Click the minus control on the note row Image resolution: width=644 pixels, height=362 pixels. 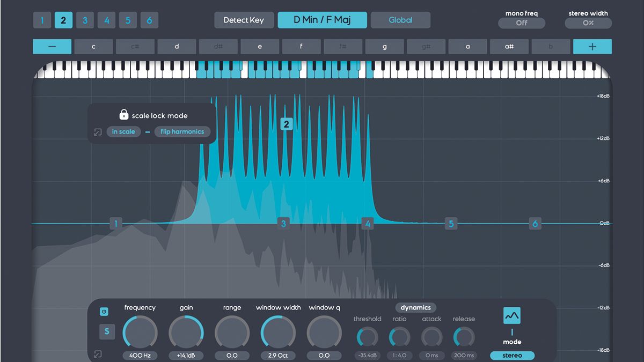(x=52, y=47)
